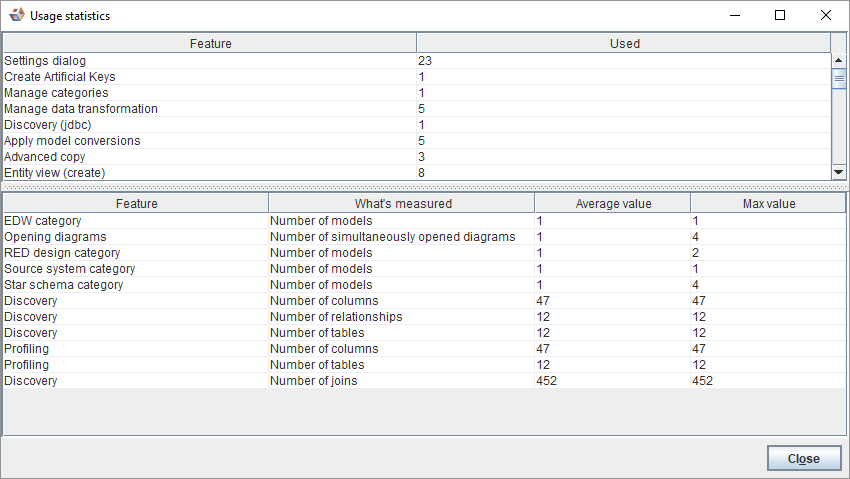This screenshot has height=479, width=850.
Task: Click the Max value column header
Action: pyautogui.click(x=767, y=203)
